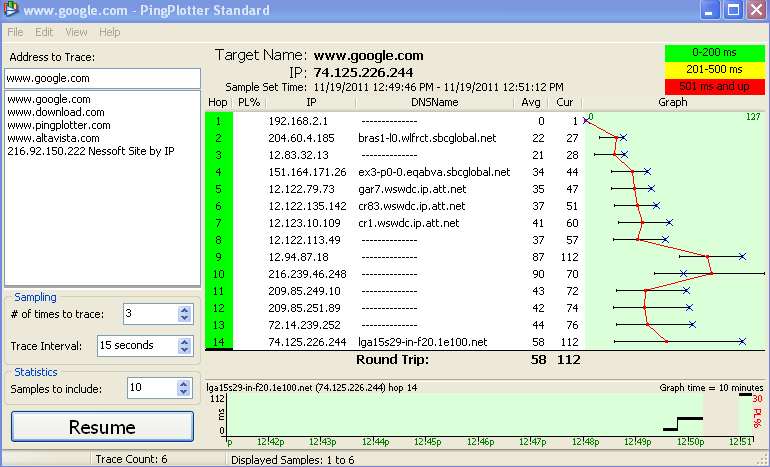Select www.pingplotter.com in the address list

[x=58, y=125]
